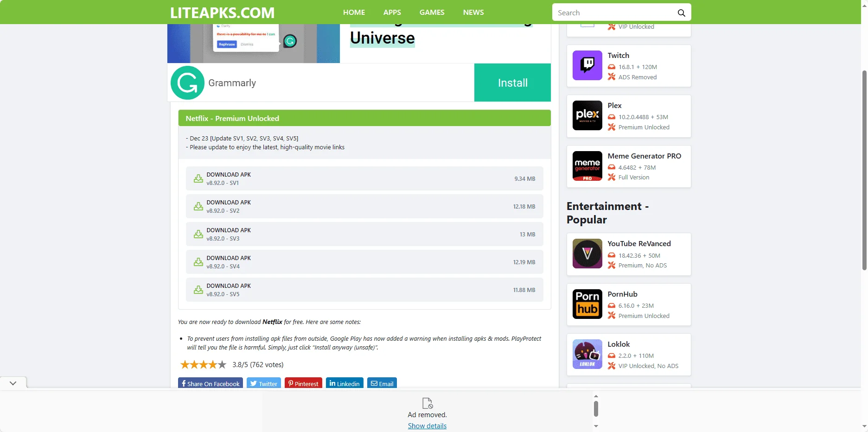Open the Plex app title link
Image resolution: width=868 pixels, height=432 pixels.
pyautogui.click(x=614, y=105)
